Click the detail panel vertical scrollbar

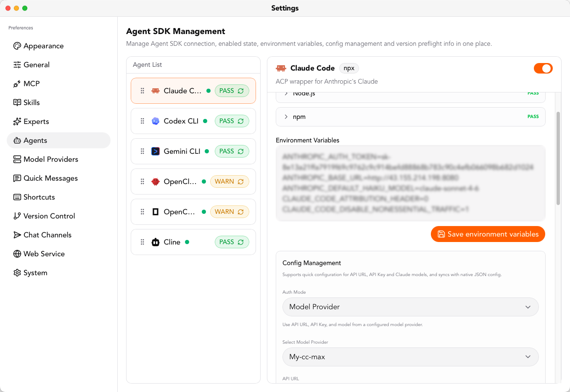[558, 158]
